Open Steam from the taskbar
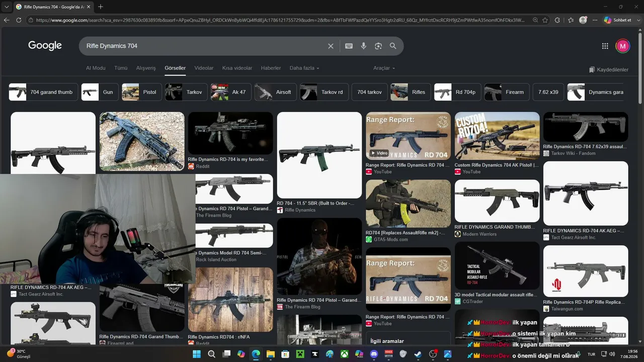 click(x=418, y=354)
